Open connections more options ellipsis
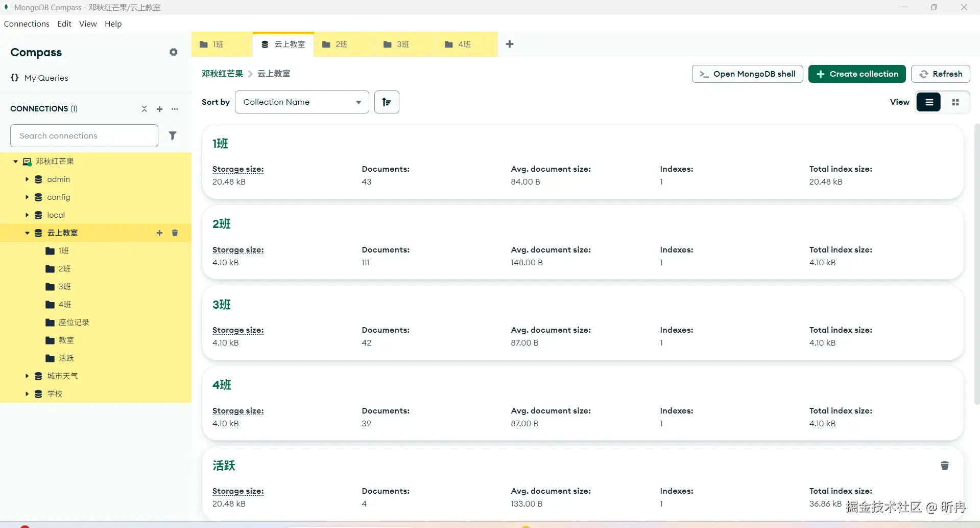Viewport: 980px width, 528px height. 175,109
